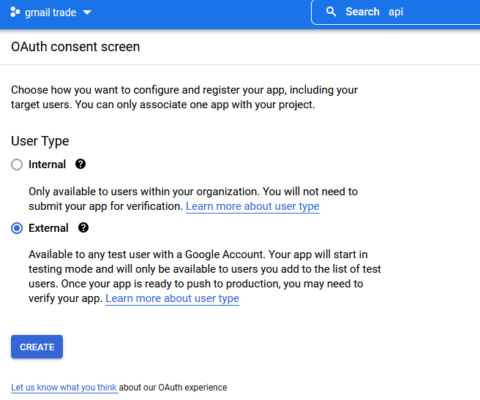The height and width of the screenshot is (400, 480).
Task: Click the External option description paragraph
Action: (205, 276)
